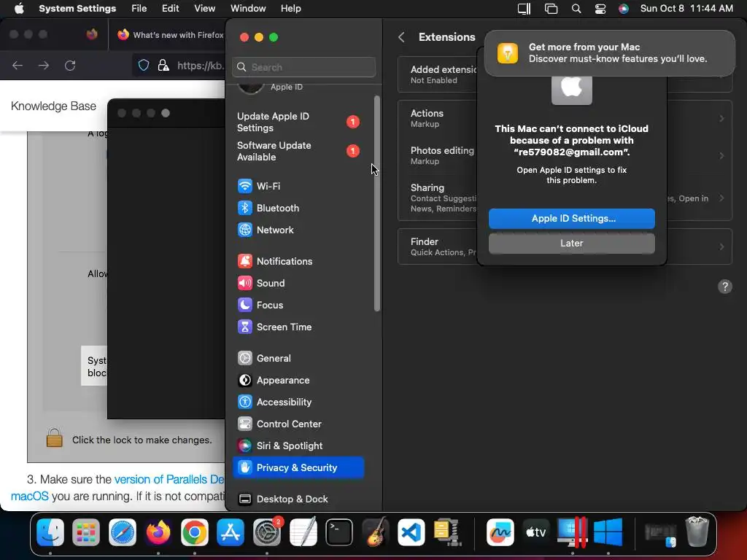Click the Later button
747x560 pixels.
[572, 244]
